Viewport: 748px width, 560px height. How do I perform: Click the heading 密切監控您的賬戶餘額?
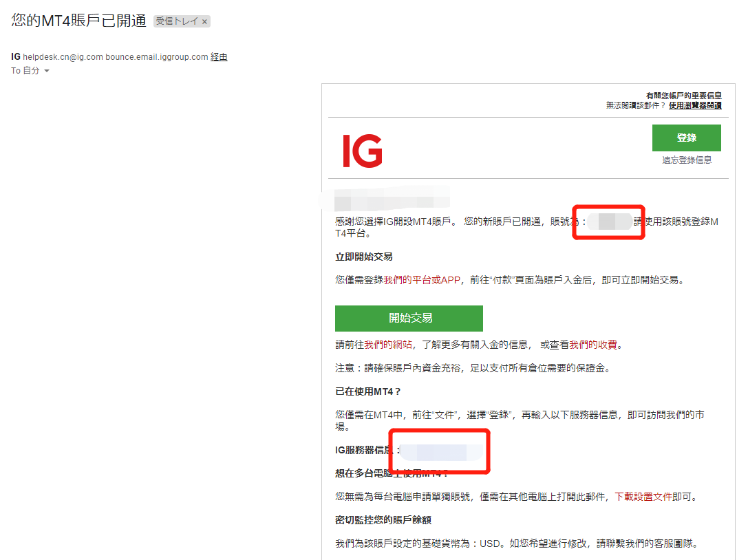383,520
